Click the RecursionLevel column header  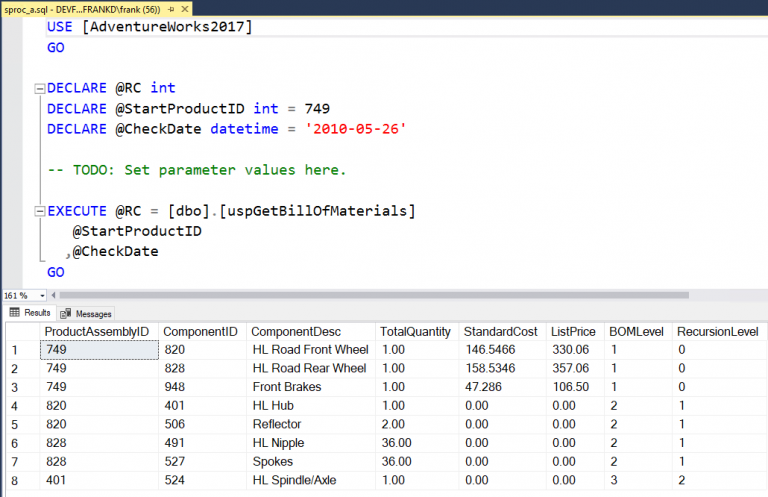point(716,331)
